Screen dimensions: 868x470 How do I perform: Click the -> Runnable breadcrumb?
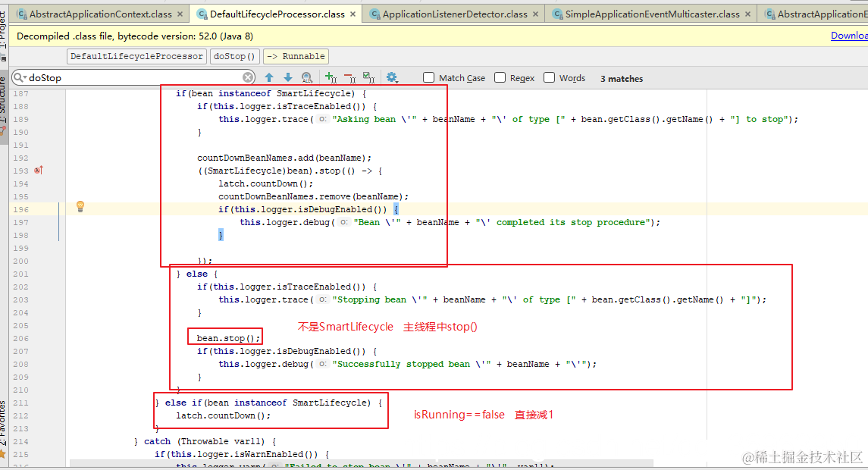click(x=296, y=56)
